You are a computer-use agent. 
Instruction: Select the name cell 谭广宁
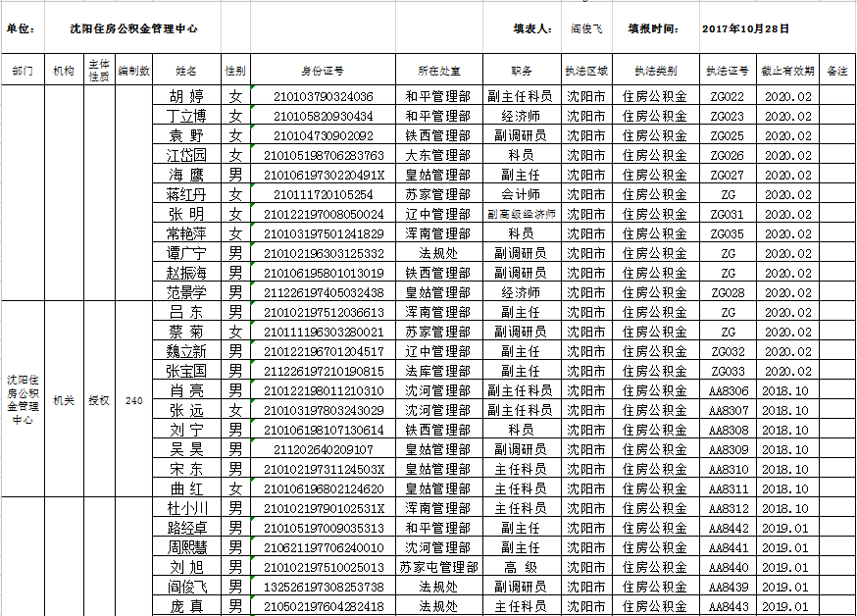[186, 253]
